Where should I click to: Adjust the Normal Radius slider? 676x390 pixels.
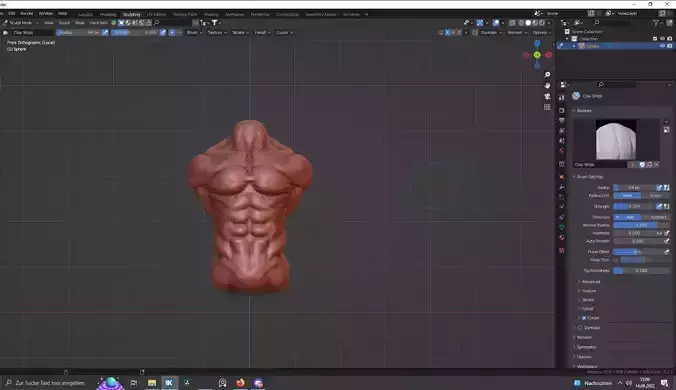[641, 225]
